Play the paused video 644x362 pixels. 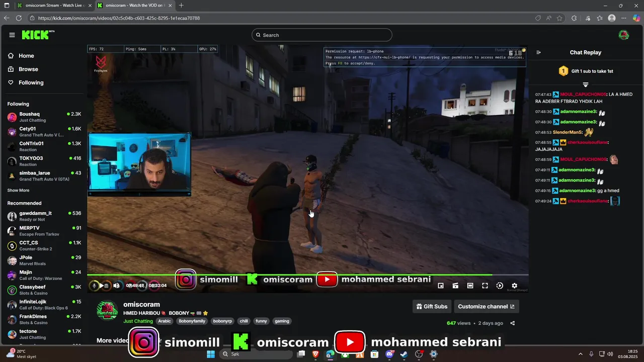(101, 286)
